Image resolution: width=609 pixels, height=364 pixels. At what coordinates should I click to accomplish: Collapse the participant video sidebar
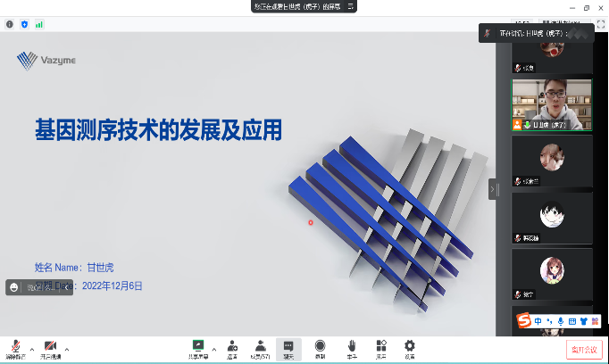[x=492, y=189]
